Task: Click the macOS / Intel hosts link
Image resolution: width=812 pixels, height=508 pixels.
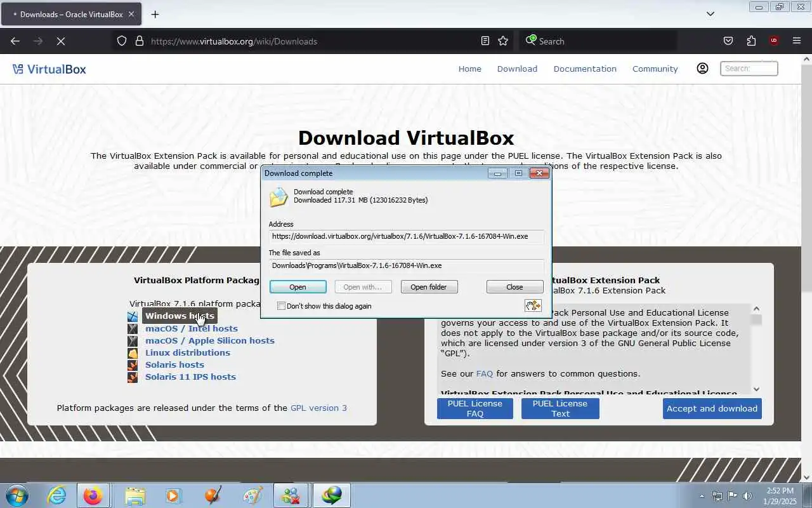Action: (192, 328)
